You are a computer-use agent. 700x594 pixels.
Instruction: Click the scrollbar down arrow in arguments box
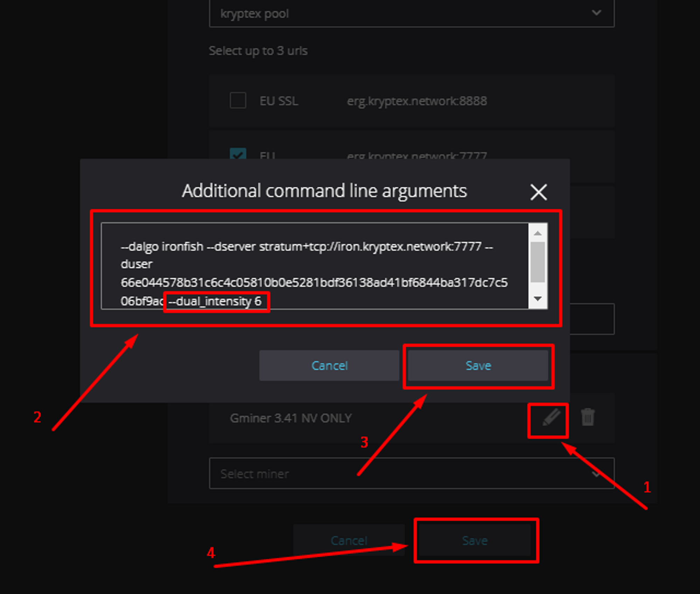click(x=538, y=299)
